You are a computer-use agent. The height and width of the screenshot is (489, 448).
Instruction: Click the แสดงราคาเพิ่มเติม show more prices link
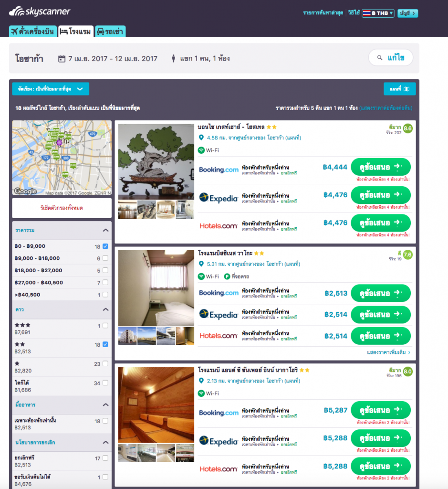(x=388, y=352)
